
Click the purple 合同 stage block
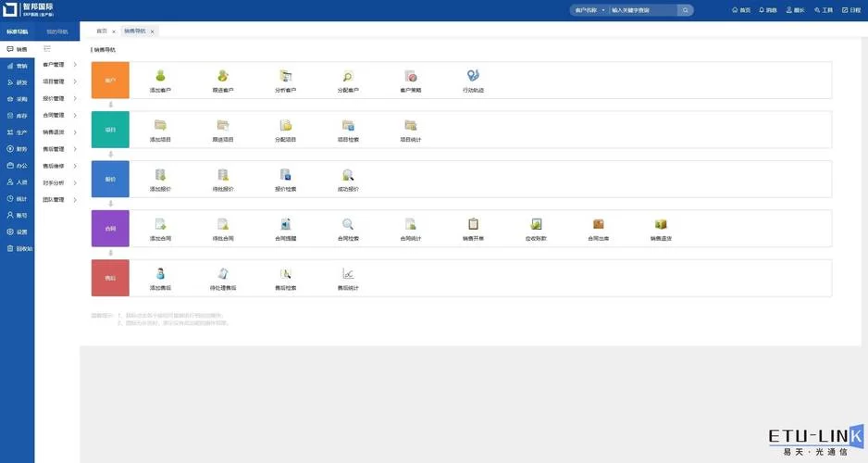pos(110,228)
